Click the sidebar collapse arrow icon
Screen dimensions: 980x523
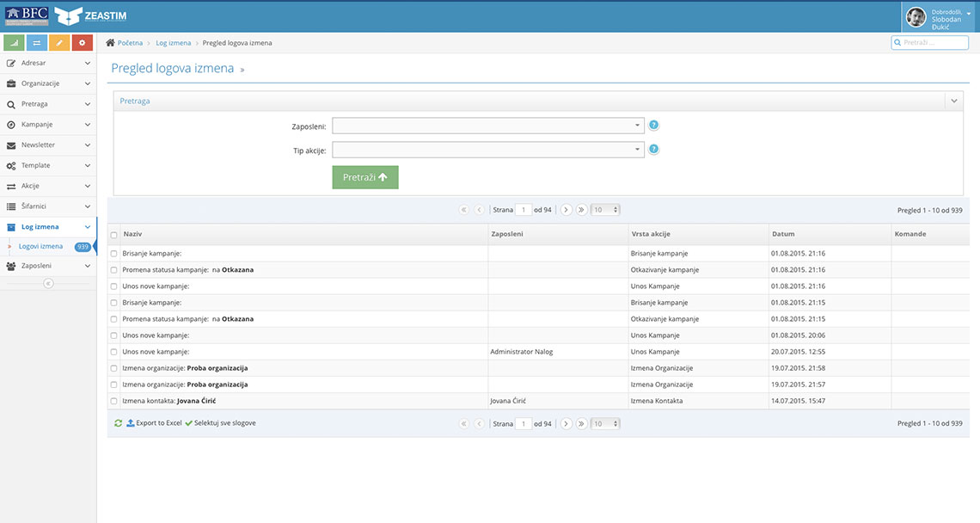pyautogui.click(x=48, y=283)
